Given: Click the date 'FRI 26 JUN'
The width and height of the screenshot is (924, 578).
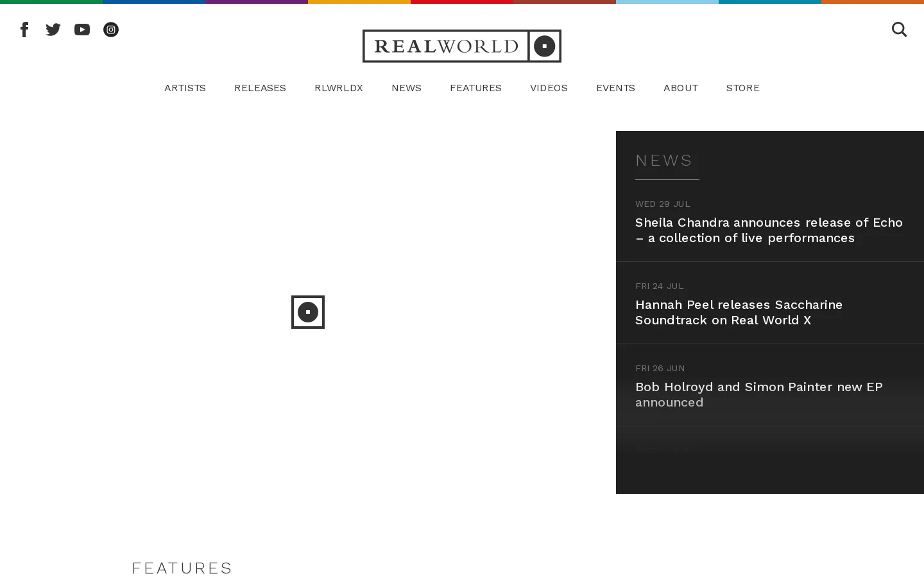Looking at the screenshot, I should click(x=660, y=368).
